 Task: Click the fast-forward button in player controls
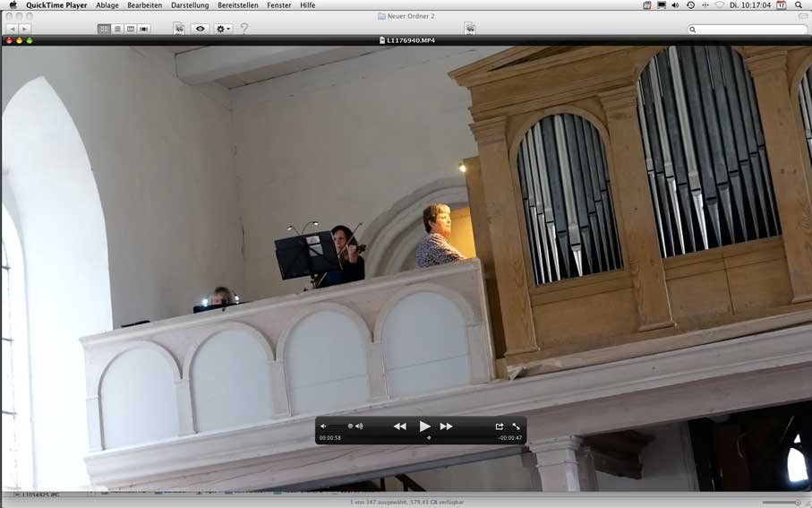pyautogui.click(x=446, y=426)
